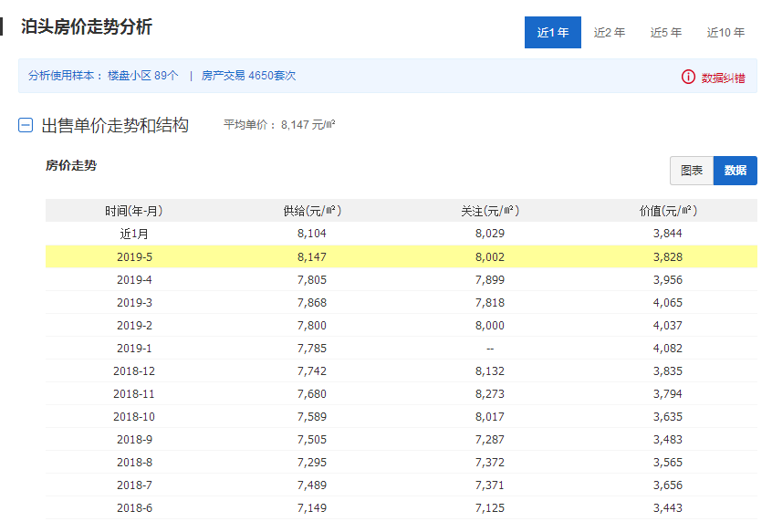772x532 pixels.
Task: Open the 近10年 range tab
Action: pos(725,33)
